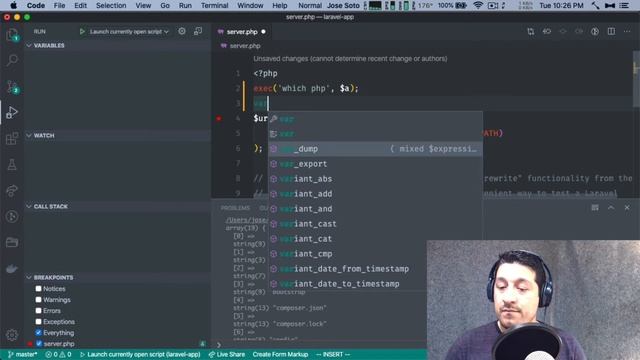Click server.php in the breadcrumb

245,46
